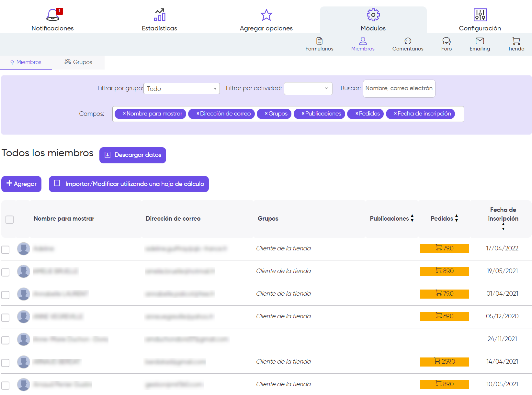Screen dimensions: 532x395
Task: Click avatar of member registered 17/04/2022
Action: (23, 249)
